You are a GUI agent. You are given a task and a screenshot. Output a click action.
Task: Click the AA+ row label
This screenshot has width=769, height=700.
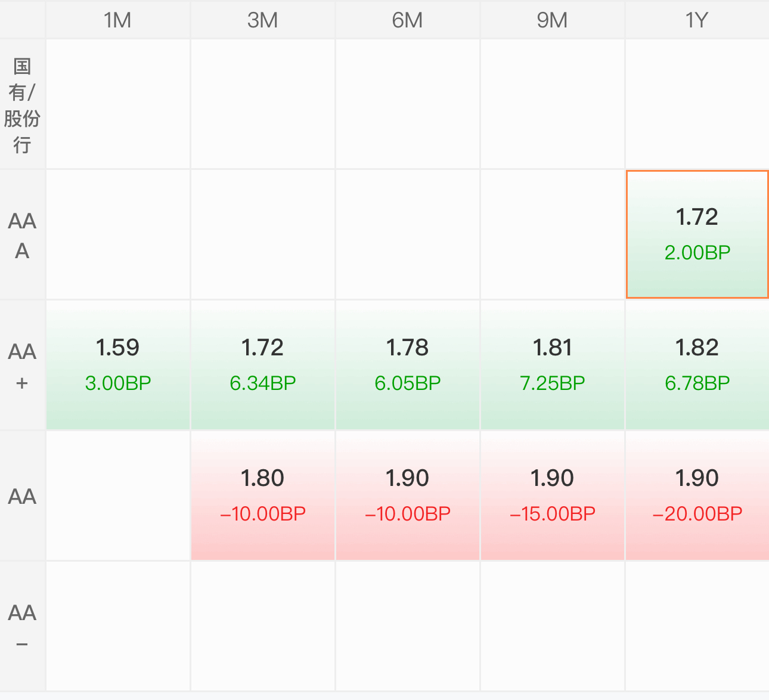[22, 366]
